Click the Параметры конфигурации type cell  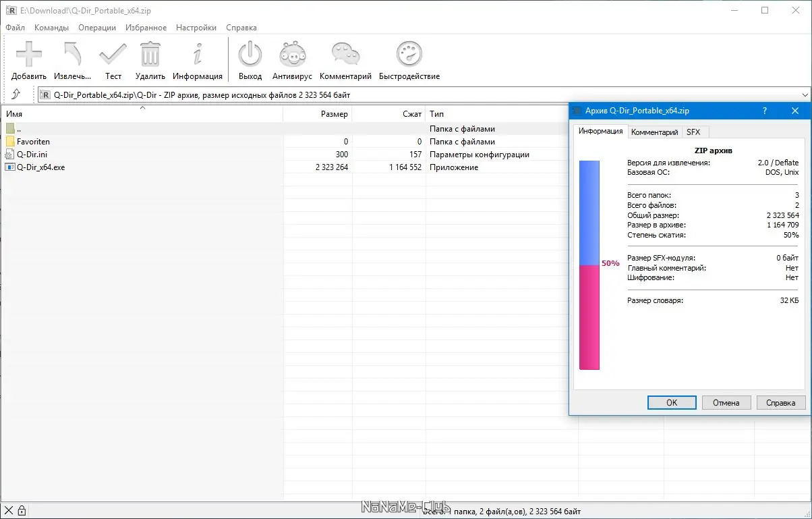click(x=480, y=155)
